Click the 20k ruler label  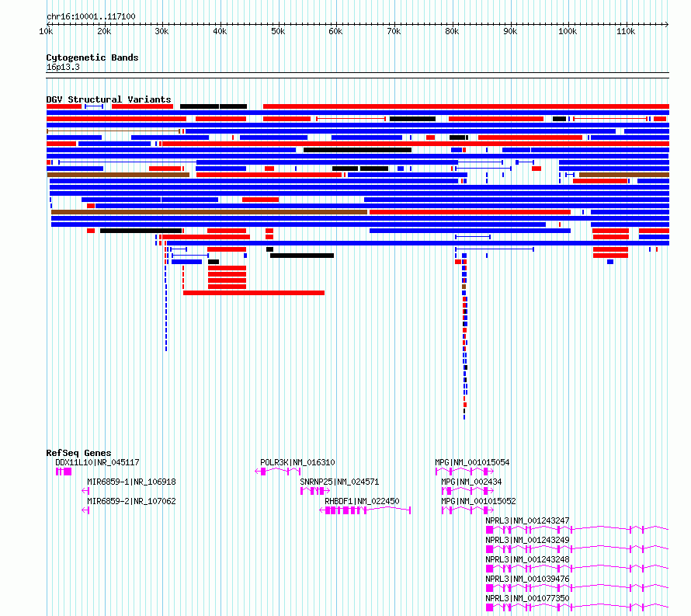click(x=104, y=31)
